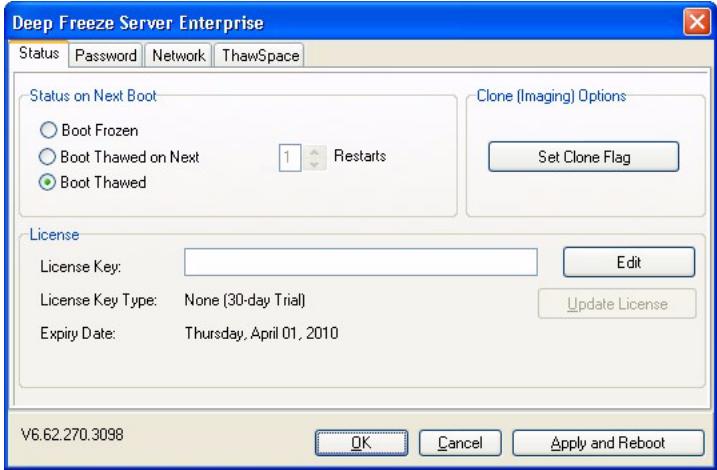Screen dimensions: 717x470
Task: Click the Restarts label
Action: coord(360,156)
